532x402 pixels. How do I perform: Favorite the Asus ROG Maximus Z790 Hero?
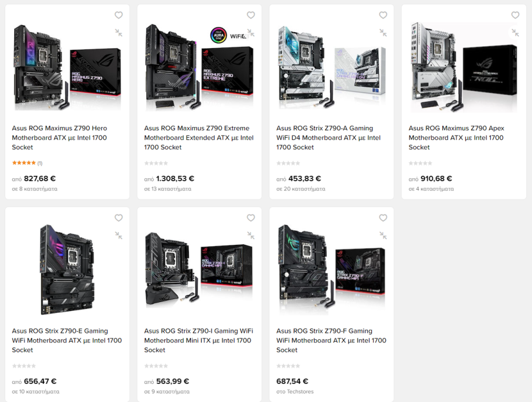point(118,15)
